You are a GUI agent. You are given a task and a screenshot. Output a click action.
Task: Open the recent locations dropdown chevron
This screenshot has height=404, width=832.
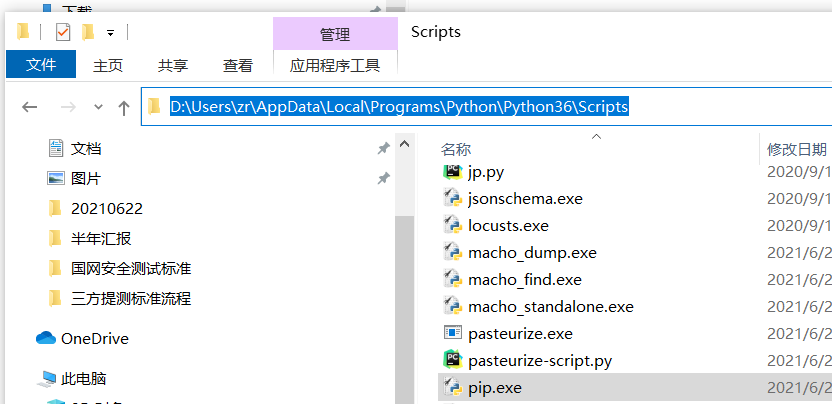tap(98, 107)
